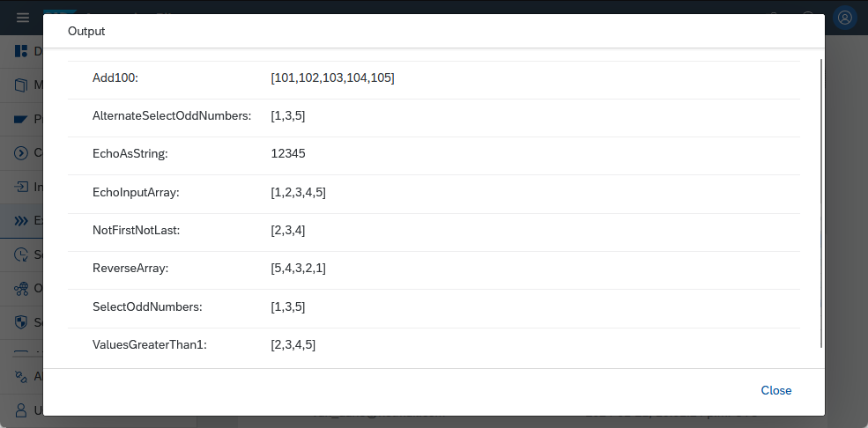Image resolution: width=868 pixels, height=428 pixels.
Task: Select the book-shaped sidebar icon
Action: (x=21, y=85)
